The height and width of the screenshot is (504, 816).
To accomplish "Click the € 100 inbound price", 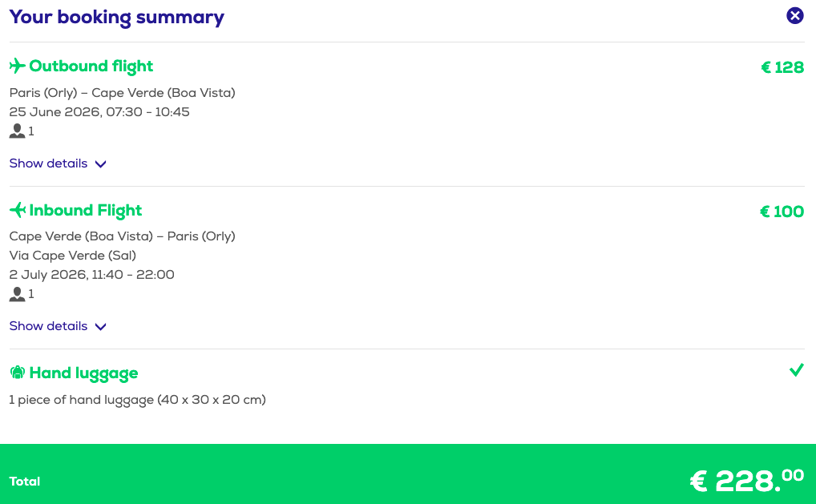I will [782, 212].
